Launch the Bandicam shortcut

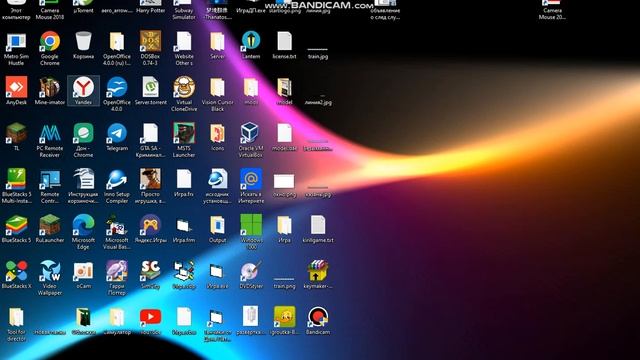point(318,321)
